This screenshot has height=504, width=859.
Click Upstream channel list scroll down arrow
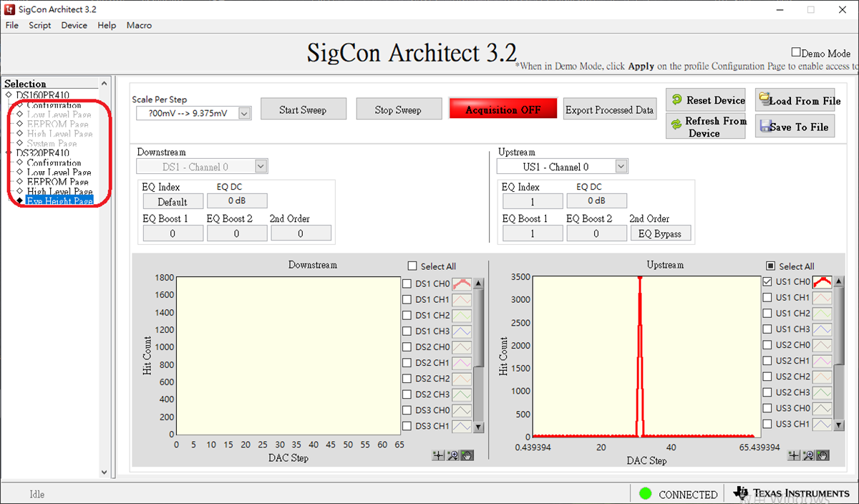(x=839, y=425)
